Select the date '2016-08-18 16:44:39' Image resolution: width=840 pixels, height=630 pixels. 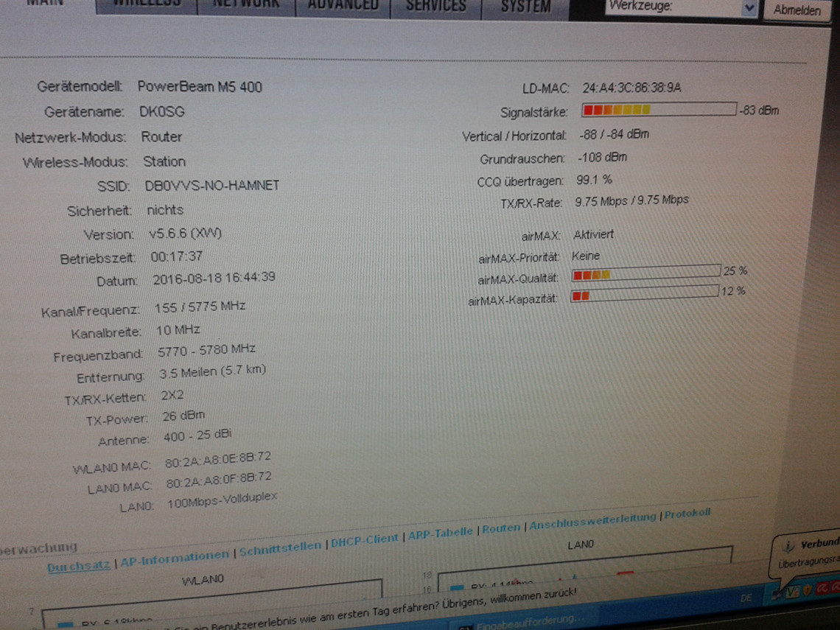(214, 279)
